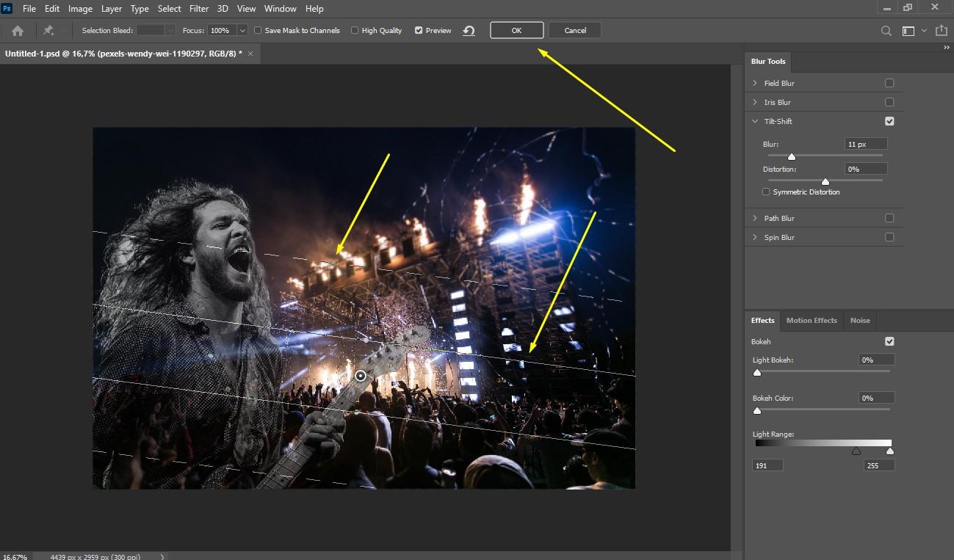The image size is (954, 560).
Task: Enable Save Mask to Channels
Action: coord(258,31)
